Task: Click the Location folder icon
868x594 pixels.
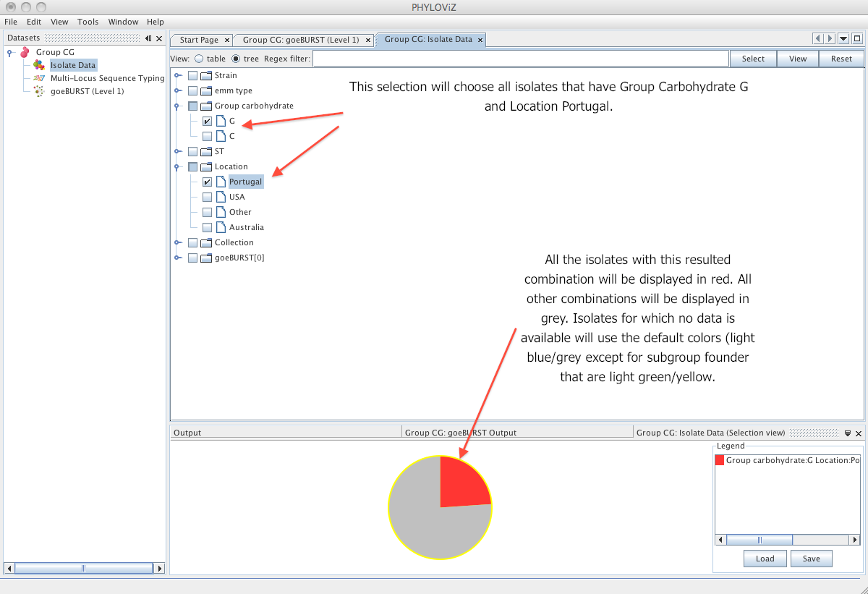Action: click(x=205, y=166)
